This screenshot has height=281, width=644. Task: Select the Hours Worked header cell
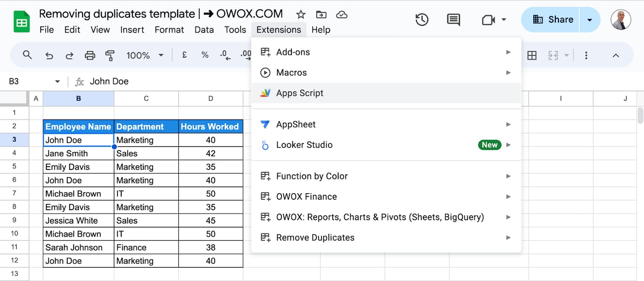pyautogui.click(x=211, y=127)
